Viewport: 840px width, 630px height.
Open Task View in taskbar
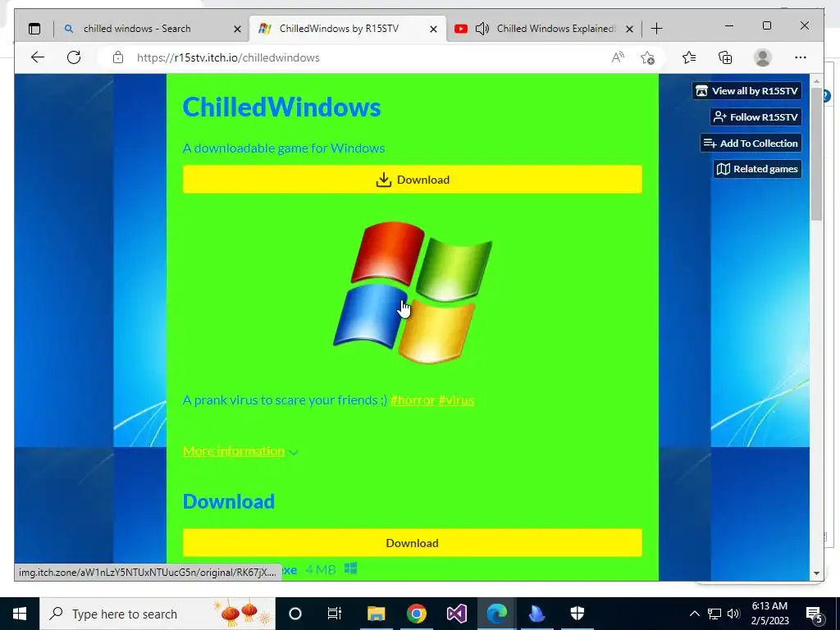coord(335,614)
